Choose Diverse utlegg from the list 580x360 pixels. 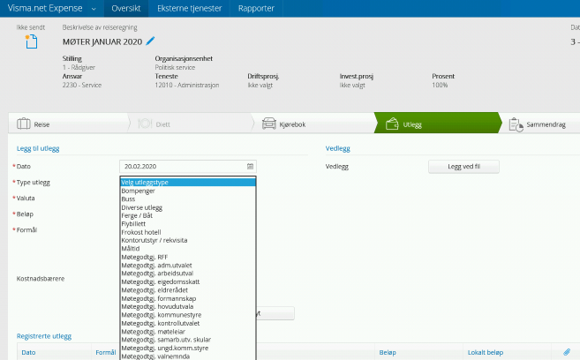(188, 207)
